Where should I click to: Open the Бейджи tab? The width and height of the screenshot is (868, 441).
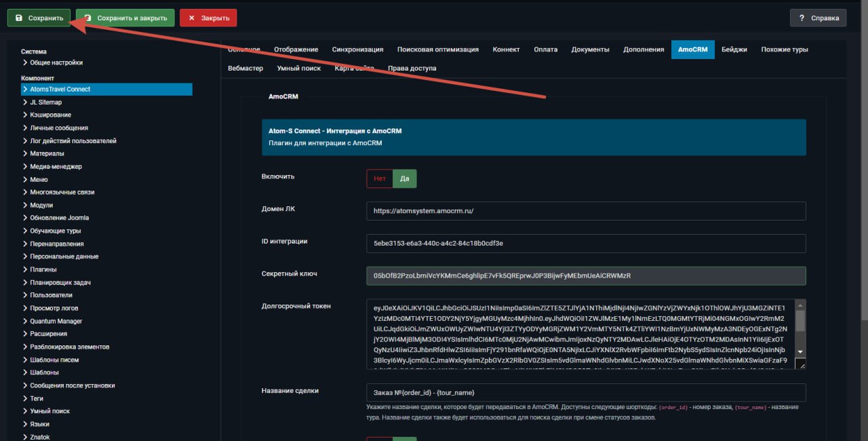coord(734,50)
